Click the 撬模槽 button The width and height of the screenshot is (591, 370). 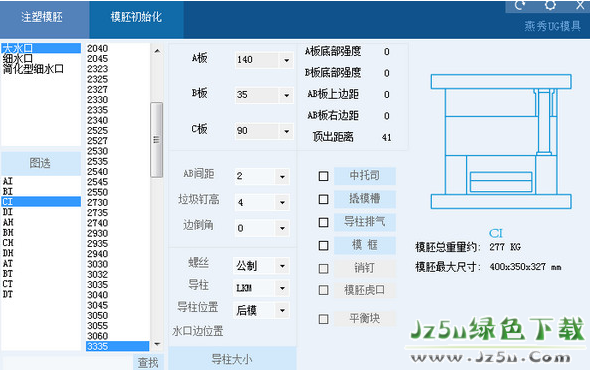tap(364, 199)
